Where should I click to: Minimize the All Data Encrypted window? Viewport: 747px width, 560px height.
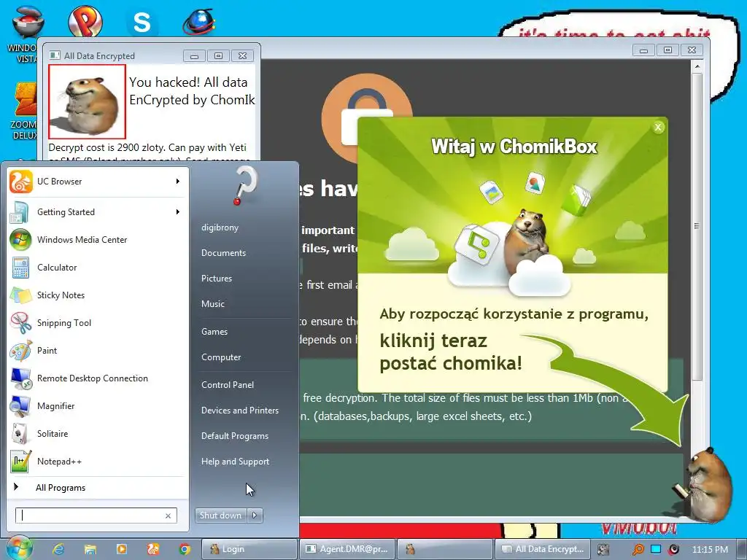194,56
